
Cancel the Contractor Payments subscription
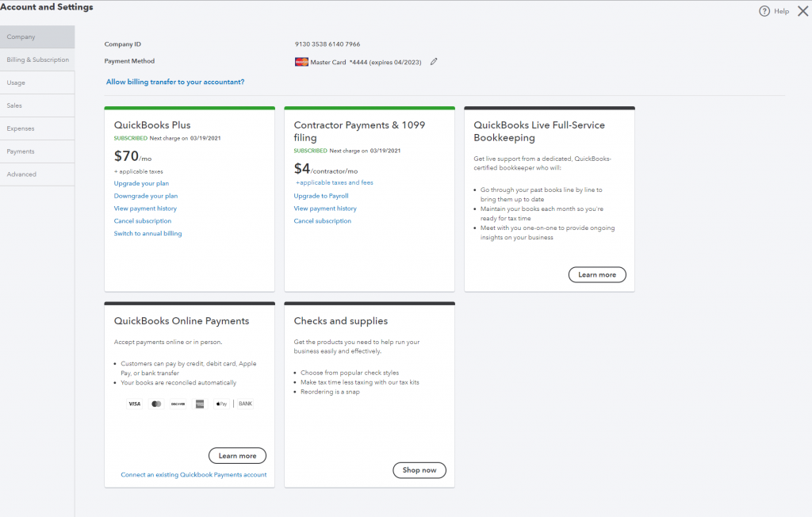[322, 220]
